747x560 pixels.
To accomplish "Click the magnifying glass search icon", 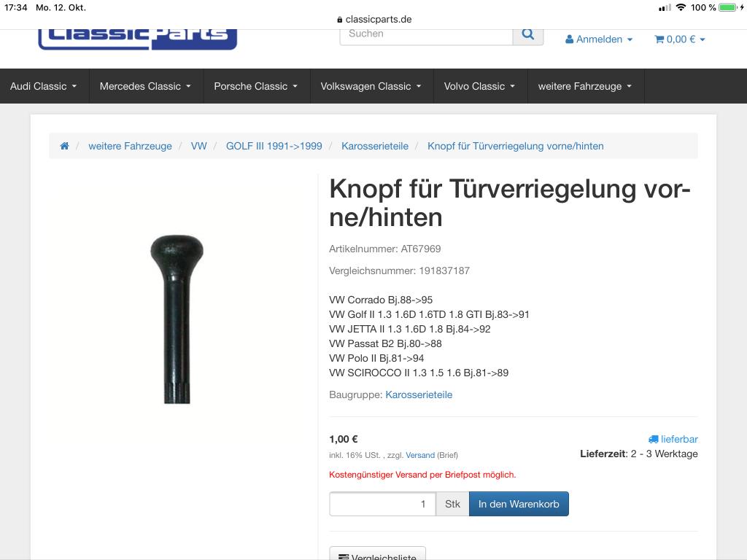I will coord(528,34).
